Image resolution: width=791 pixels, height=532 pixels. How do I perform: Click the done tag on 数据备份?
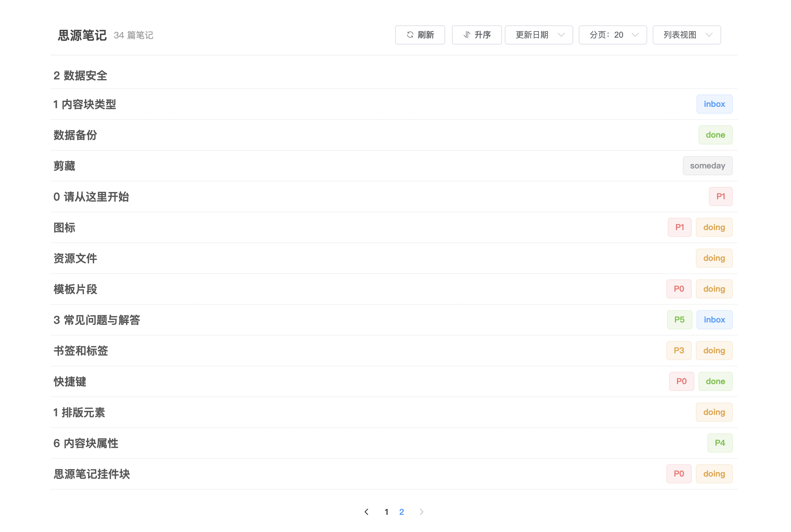tap(715, 135)
